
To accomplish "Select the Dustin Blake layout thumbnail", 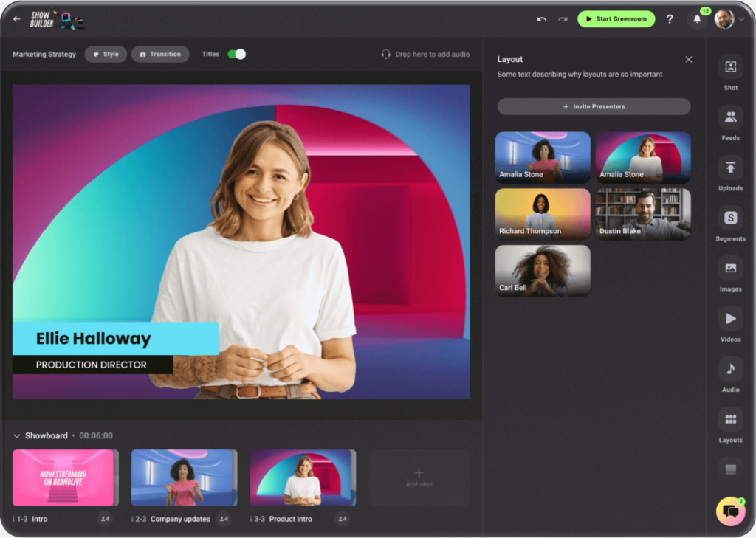I will point(643,213).
